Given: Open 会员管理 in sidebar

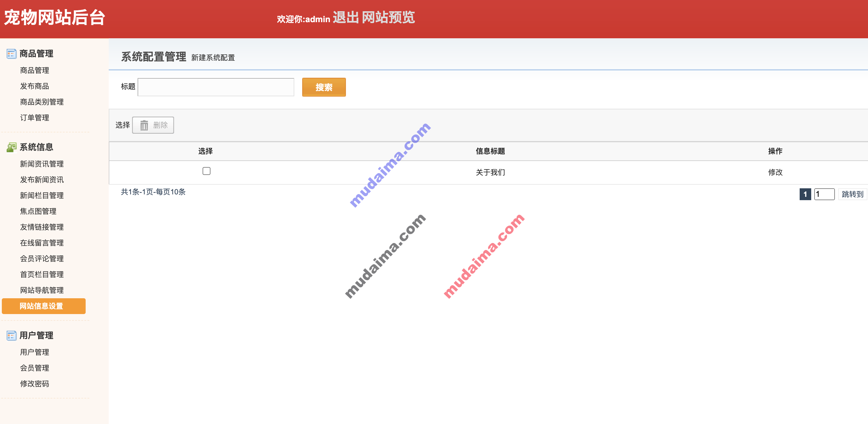Looking at the screenshot, I should (34, 368).
